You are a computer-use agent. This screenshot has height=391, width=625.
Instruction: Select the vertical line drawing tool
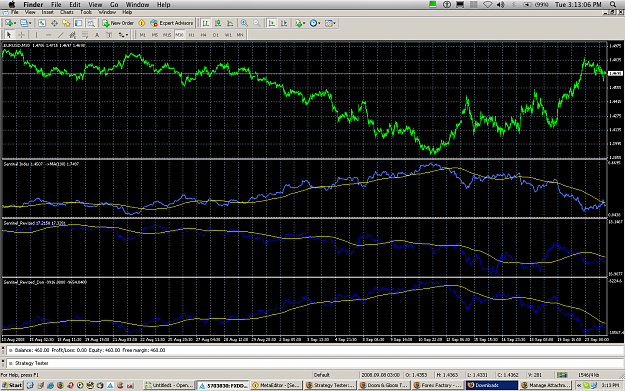[36, 35]
